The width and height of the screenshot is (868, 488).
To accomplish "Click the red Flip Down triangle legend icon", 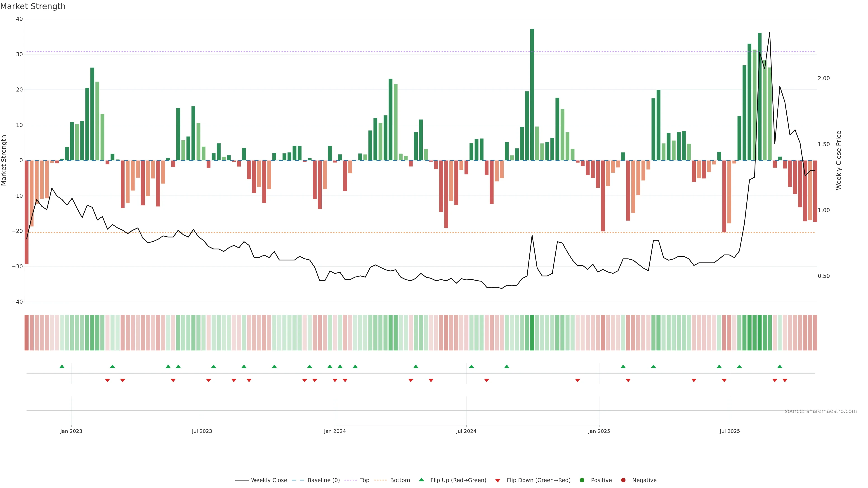I will pyautogui.click(x=498, y=480).
